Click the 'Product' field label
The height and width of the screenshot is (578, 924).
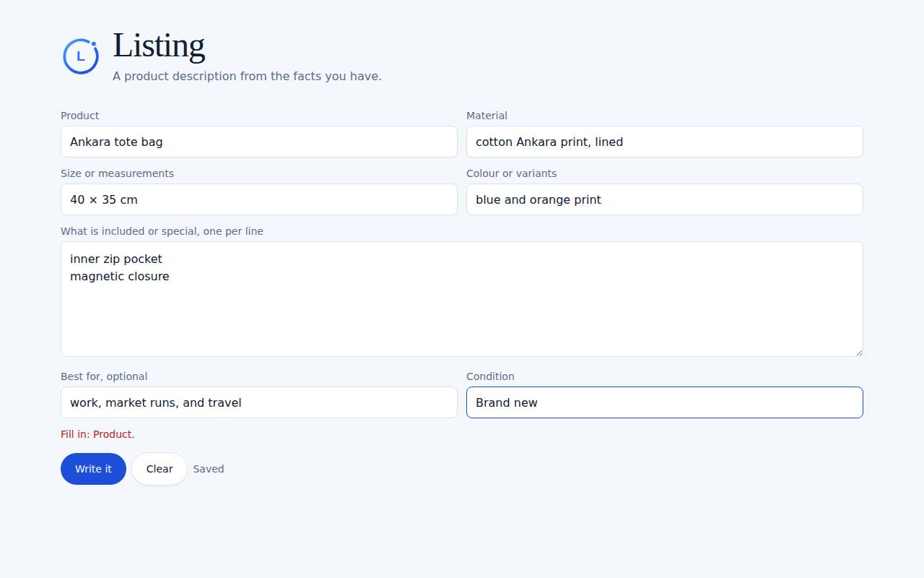coord(80,116)
